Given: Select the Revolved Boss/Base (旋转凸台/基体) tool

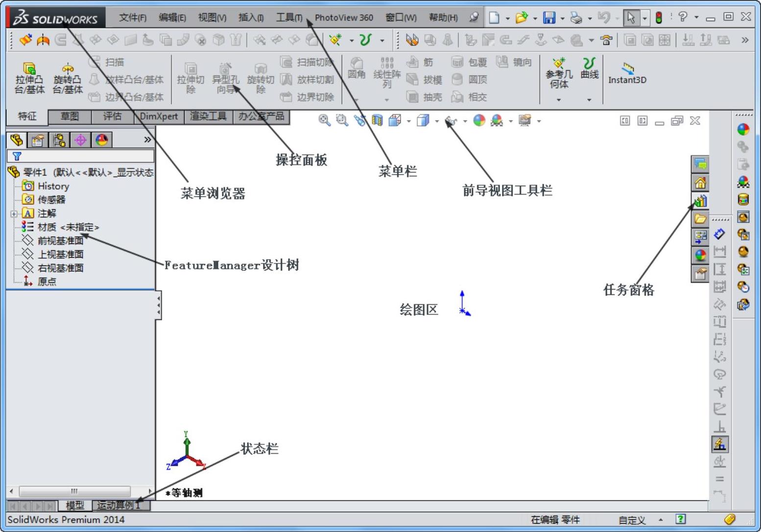Looking at the screenshot, I should point(68,77).
